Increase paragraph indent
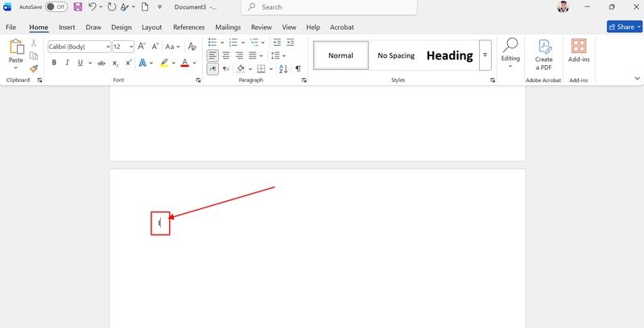 [291, 43]
